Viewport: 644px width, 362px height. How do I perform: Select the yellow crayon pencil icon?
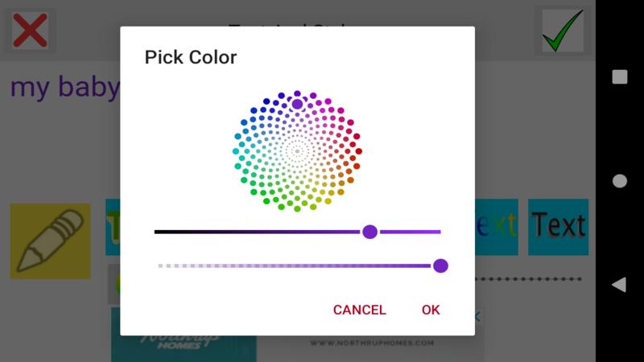pyautogui.click(x=50, y=241)
